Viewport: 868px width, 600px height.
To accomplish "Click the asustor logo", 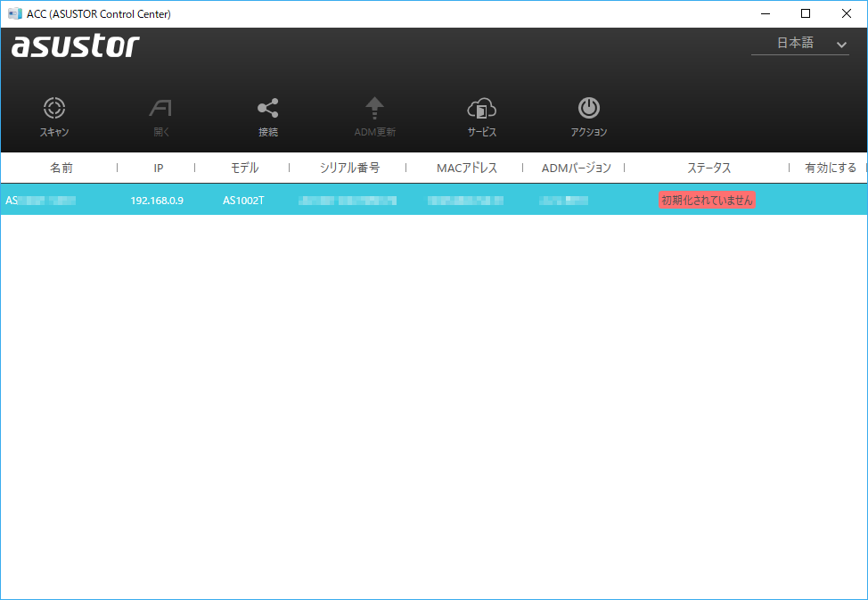I will [75, 46].
